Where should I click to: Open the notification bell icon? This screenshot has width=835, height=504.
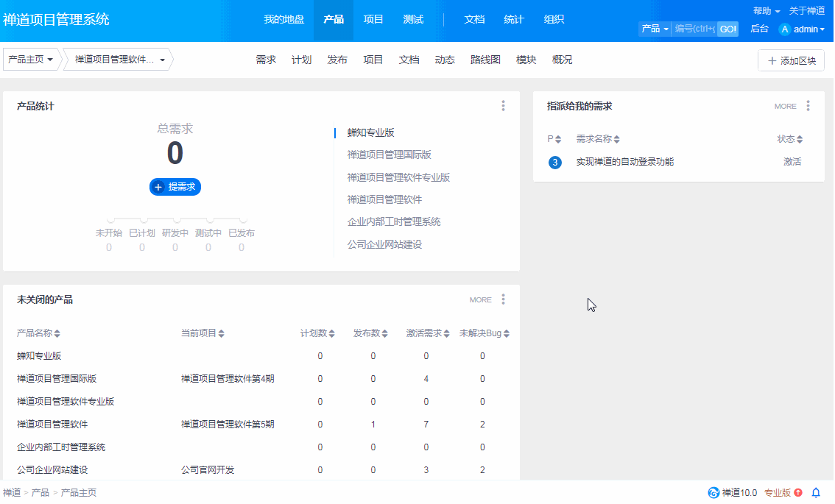tap(816, 493)
